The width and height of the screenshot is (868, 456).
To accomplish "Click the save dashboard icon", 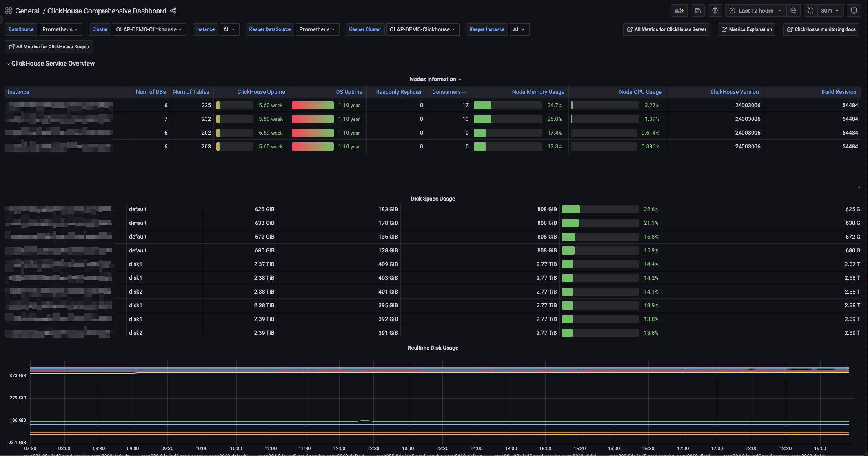I will (x=697, y=11).
